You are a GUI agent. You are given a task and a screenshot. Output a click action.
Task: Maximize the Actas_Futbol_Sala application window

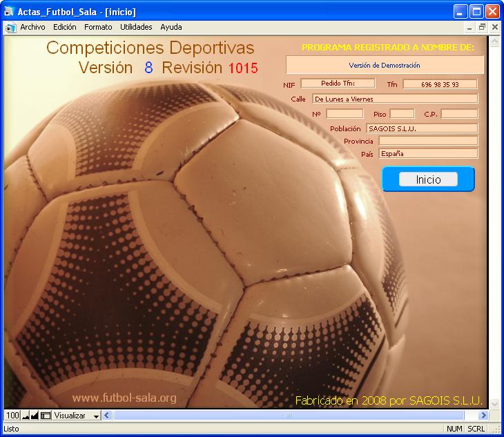tap(476, 12)
